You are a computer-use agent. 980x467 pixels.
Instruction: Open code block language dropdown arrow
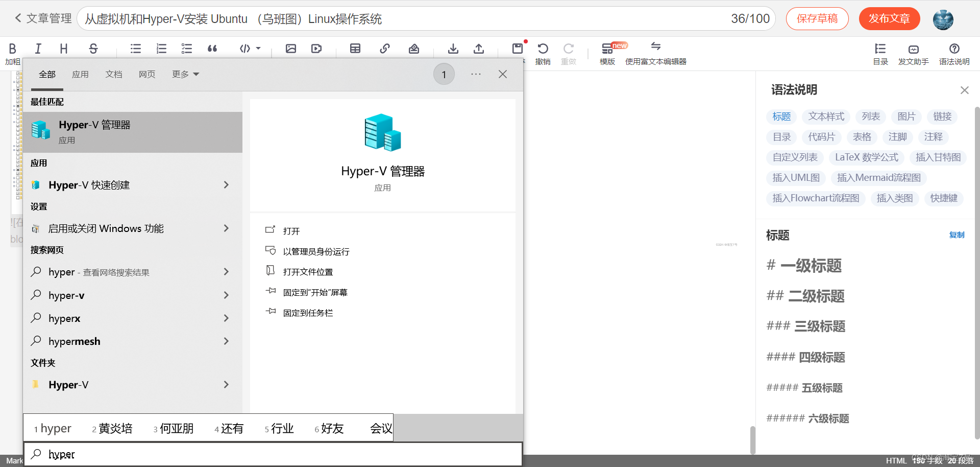(258, 49)
